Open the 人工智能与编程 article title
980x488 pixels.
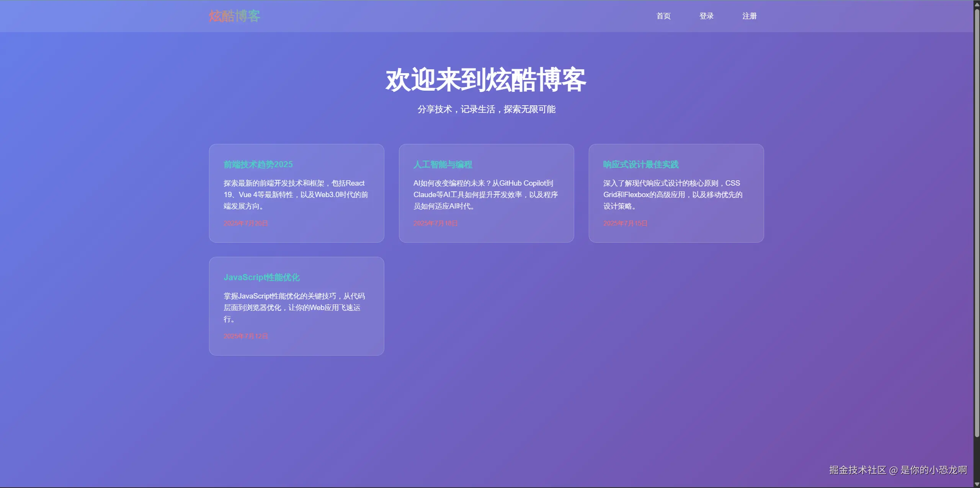(443, 165)
